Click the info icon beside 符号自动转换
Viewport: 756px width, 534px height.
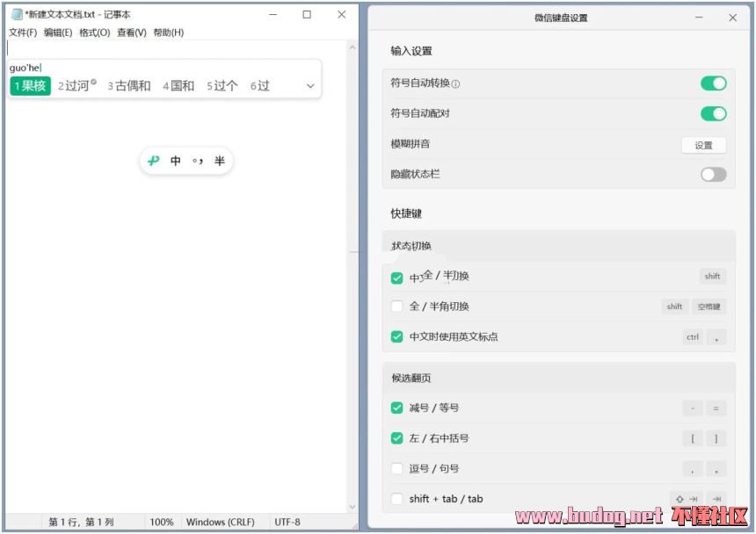tap(455, 84)
